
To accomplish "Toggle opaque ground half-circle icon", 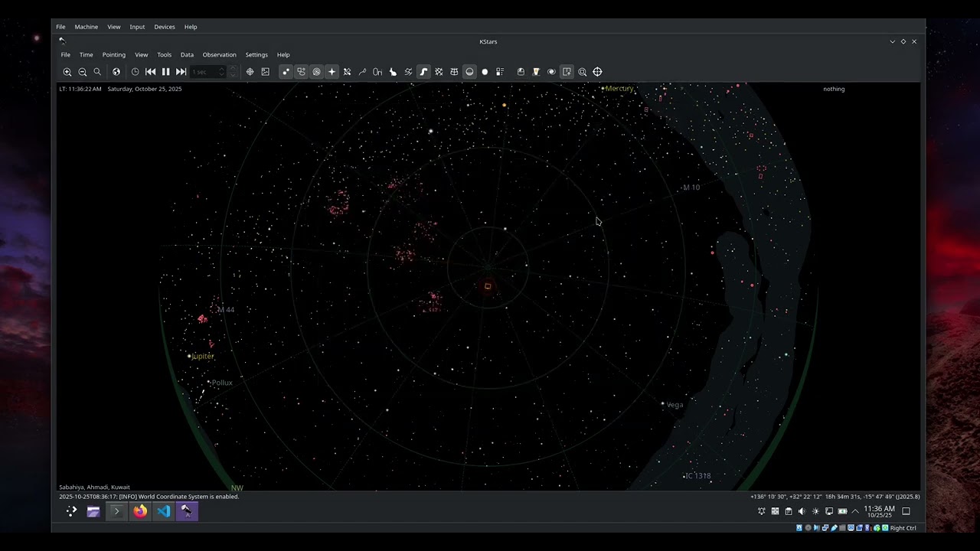I will pos(469,72).
